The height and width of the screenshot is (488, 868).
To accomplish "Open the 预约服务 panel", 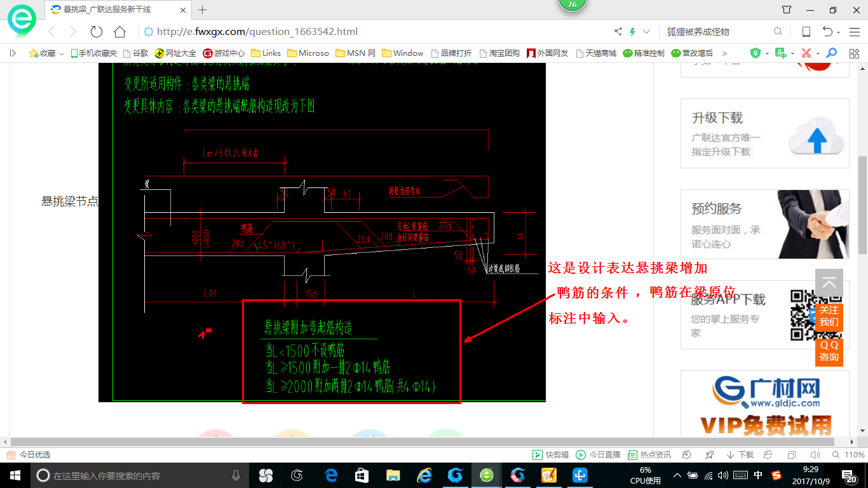I will point(765,224).
